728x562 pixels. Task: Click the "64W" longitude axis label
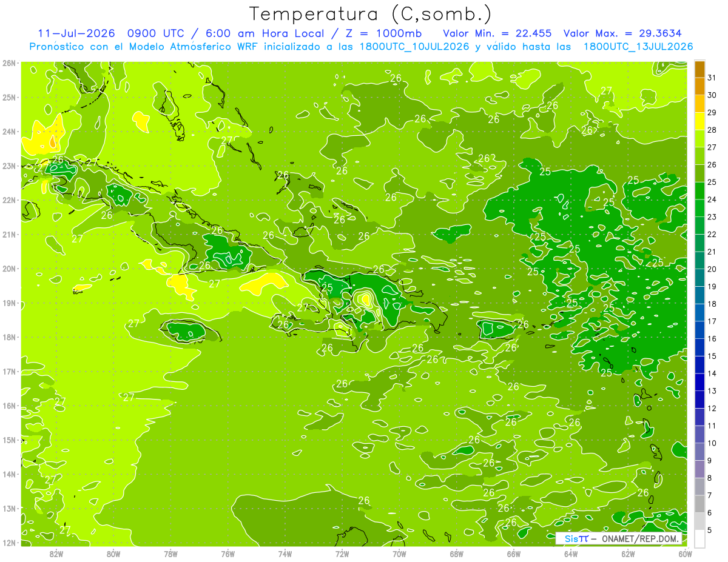[x=571, y=554]
